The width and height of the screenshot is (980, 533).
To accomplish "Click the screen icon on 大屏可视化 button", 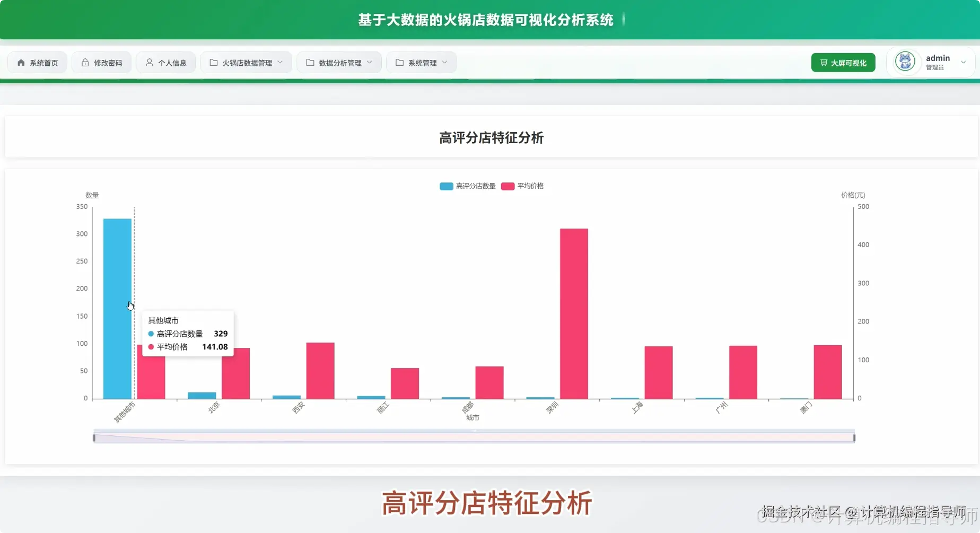I will (x=824, y=62).
